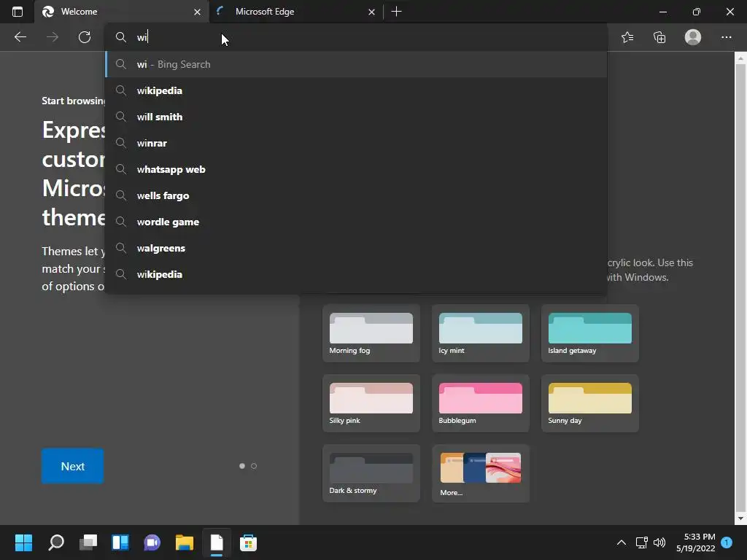Select the 'walgreens' suggestion
Image resolution: width=747 pixels, height=560 pixels.
click(356, 248)
